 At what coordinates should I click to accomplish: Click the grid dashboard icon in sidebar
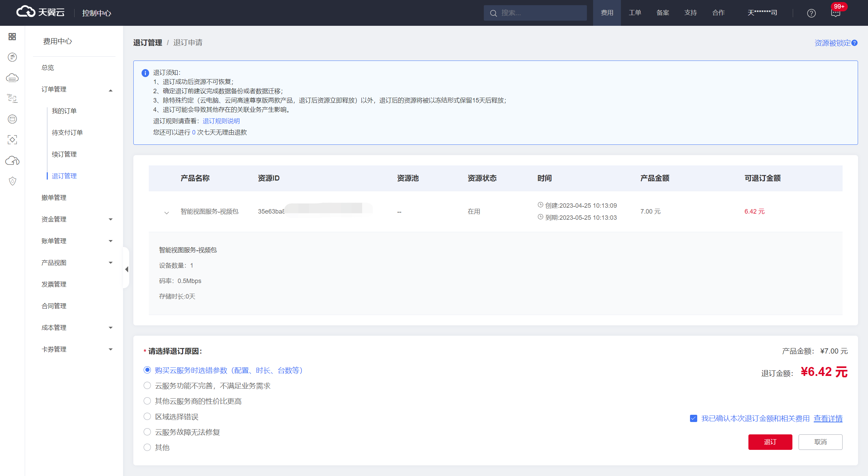(x=12, y=36)
